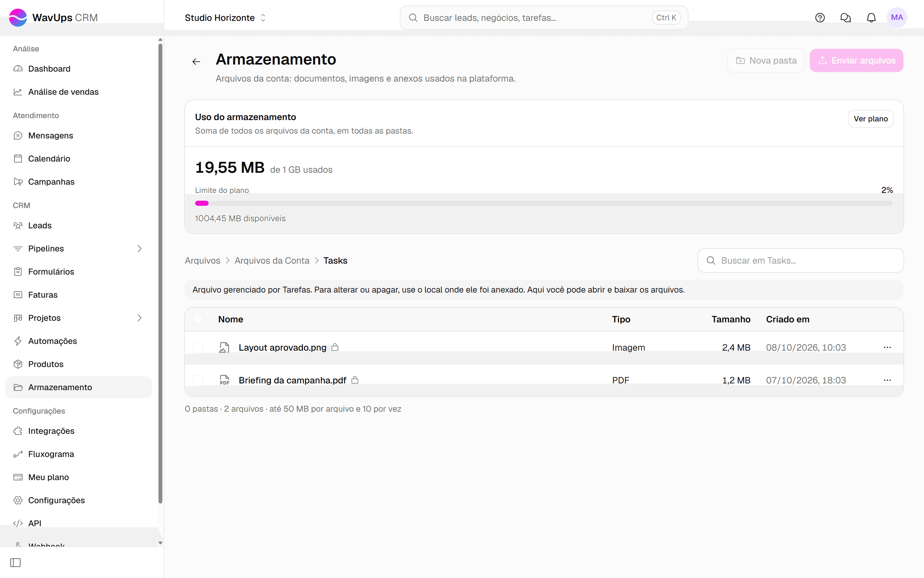Open the notifications bell
The width and height of the screenshot is (924, 578).
871,18
